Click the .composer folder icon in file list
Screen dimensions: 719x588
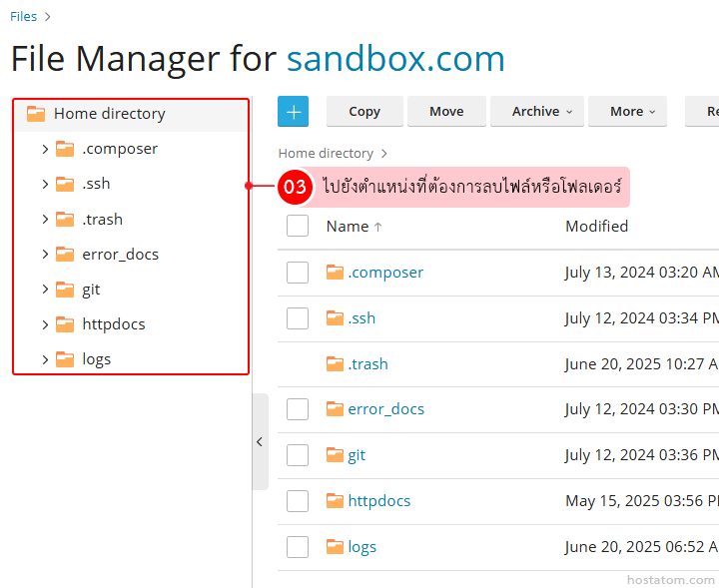(335, 273)
